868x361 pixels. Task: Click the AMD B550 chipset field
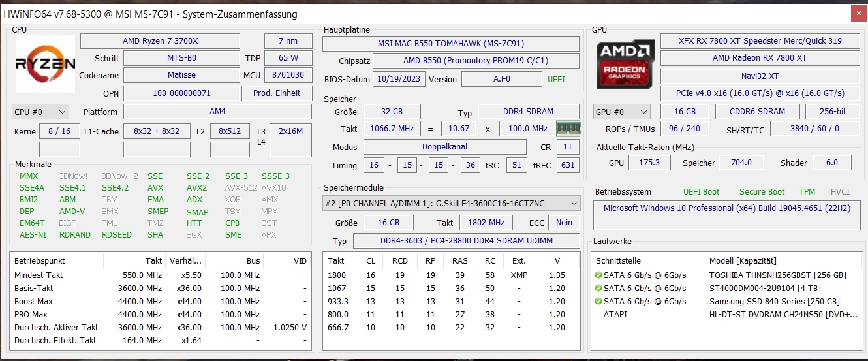(x=476, y=61)
